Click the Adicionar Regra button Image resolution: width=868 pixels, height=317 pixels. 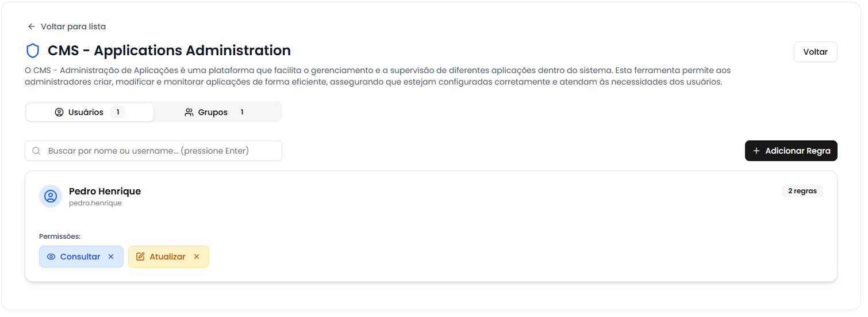click(791, 151)
